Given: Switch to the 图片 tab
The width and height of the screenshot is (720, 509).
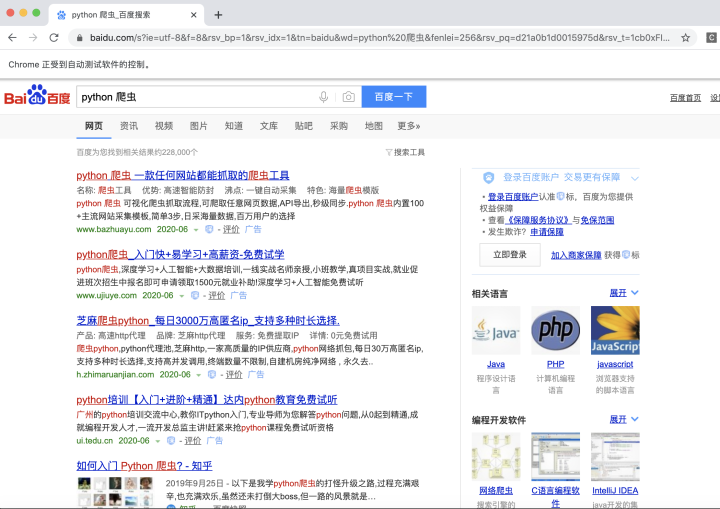Looking at the screenshot, I should tap(199, 126).
